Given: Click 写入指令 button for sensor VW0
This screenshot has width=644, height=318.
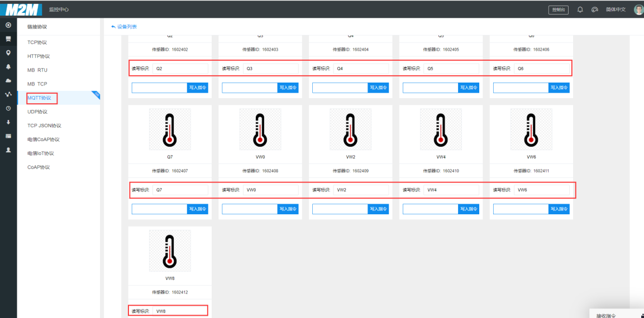Looking at the screenshot, I should click(288, 209).
